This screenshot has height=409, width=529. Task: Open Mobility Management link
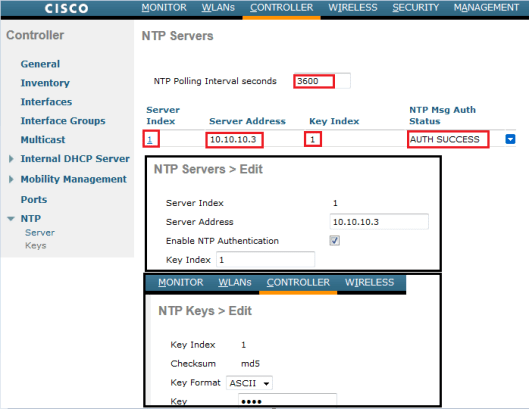pyautogui.click(x=74, y=179)
